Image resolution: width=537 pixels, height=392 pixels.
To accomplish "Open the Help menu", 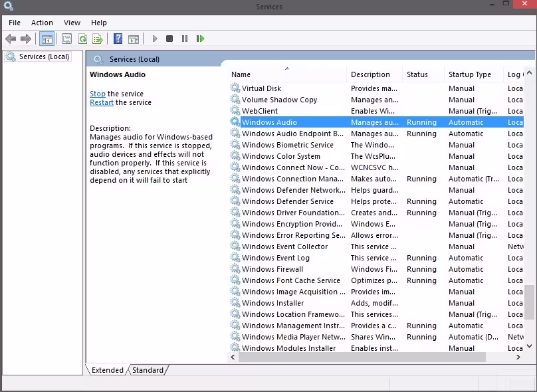I will coord(99,23).
